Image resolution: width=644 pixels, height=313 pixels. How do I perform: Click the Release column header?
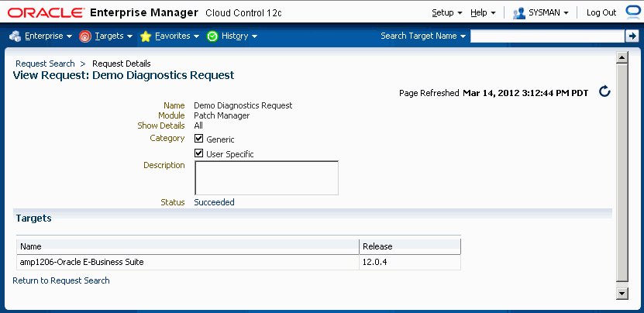pyautogui.click(x=410, y=246)
